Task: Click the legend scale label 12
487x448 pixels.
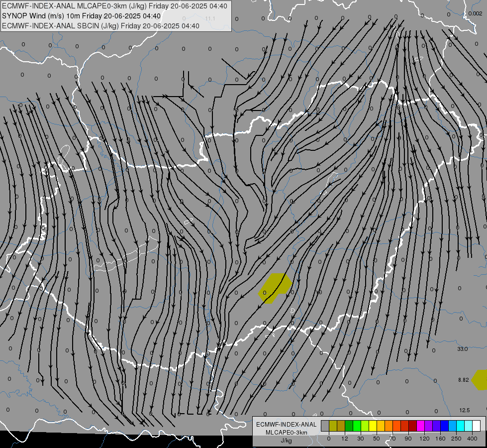Action: click(345, 439)
